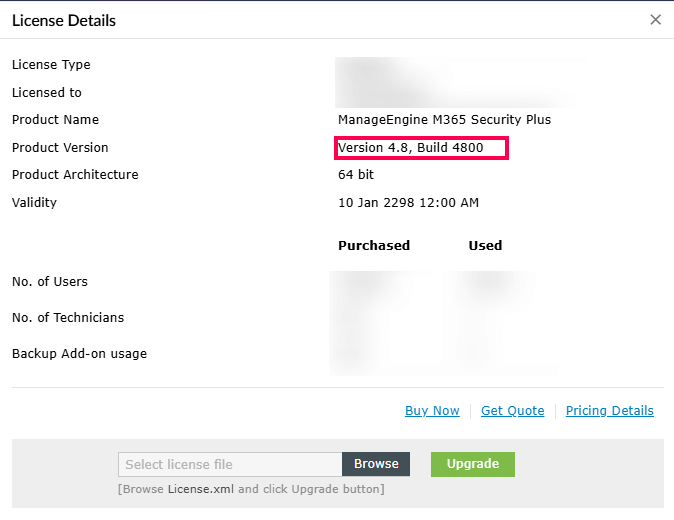674x520 pixels.
Task: Click the No. of Users label
Action: click(x=50, y=282)
